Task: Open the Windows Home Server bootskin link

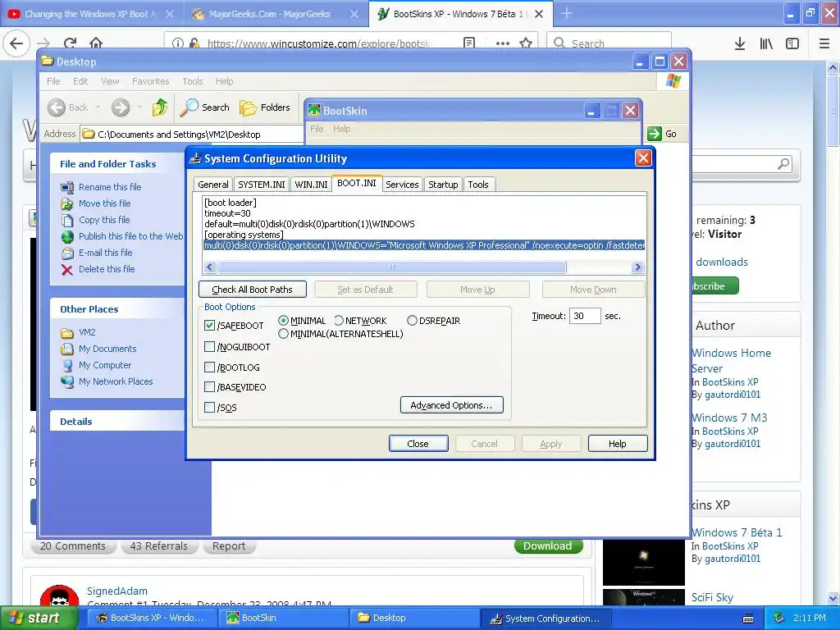Action: [731, 361]
